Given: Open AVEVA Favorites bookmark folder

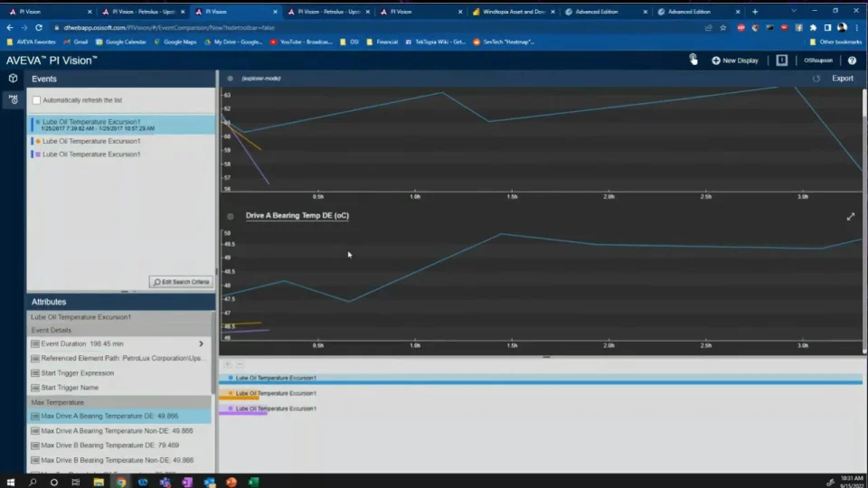Looking at the screenshot, I should click(x=32, y=42).
